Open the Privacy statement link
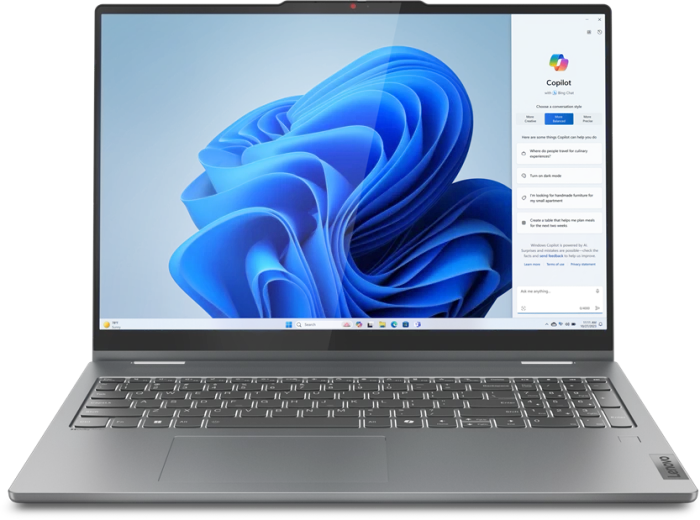This screenshot has width=700, height=520. (x=583, y=265)
